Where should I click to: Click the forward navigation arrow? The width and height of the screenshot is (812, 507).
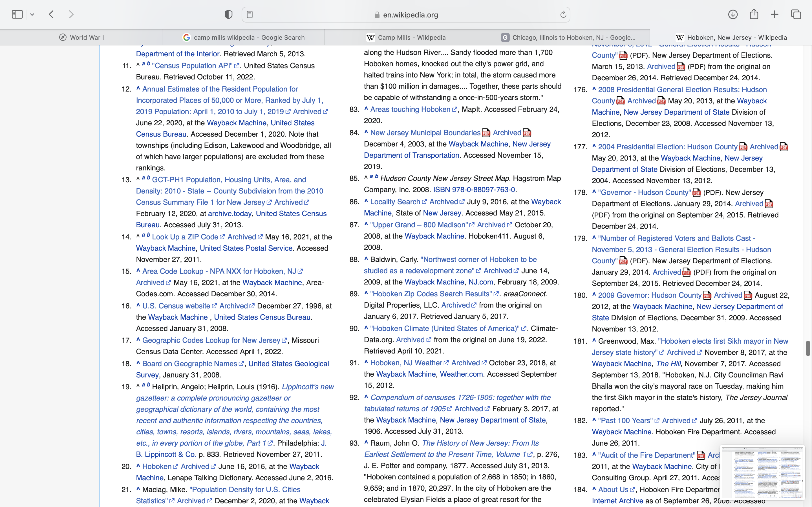[x=71, y=14]
